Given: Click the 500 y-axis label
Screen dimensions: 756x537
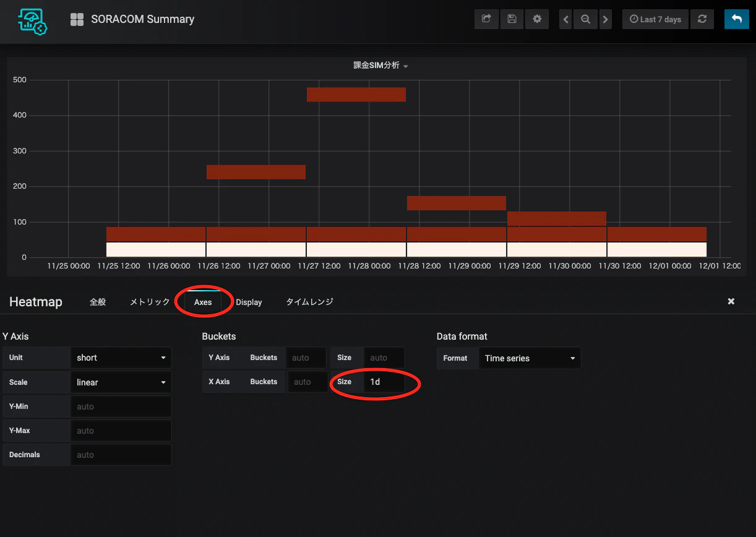Looking at the screenshot, I should coord(19,80).
